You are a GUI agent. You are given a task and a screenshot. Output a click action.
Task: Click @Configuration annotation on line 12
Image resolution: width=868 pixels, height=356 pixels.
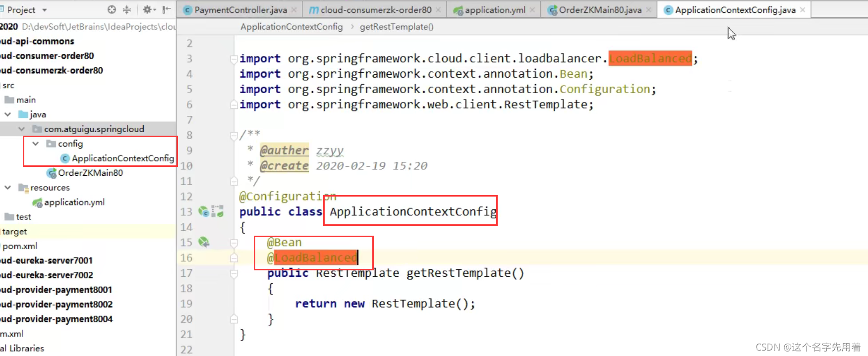(288, 197)
